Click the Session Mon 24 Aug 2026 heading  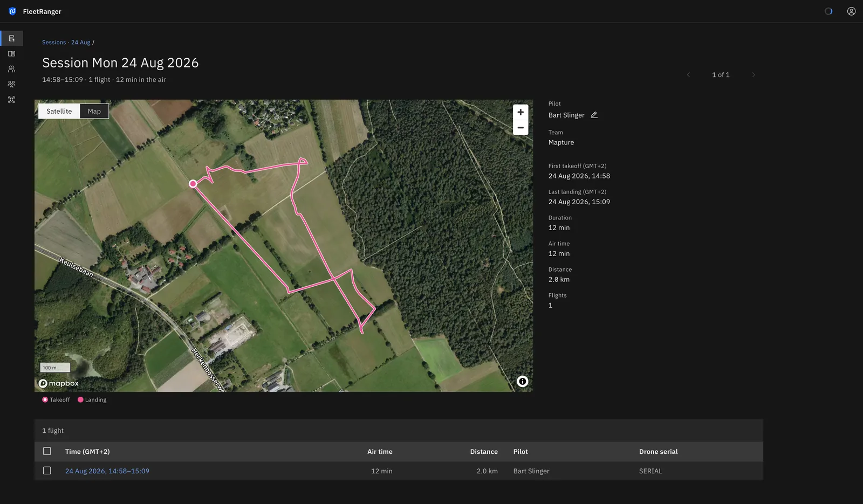(120, 63)
